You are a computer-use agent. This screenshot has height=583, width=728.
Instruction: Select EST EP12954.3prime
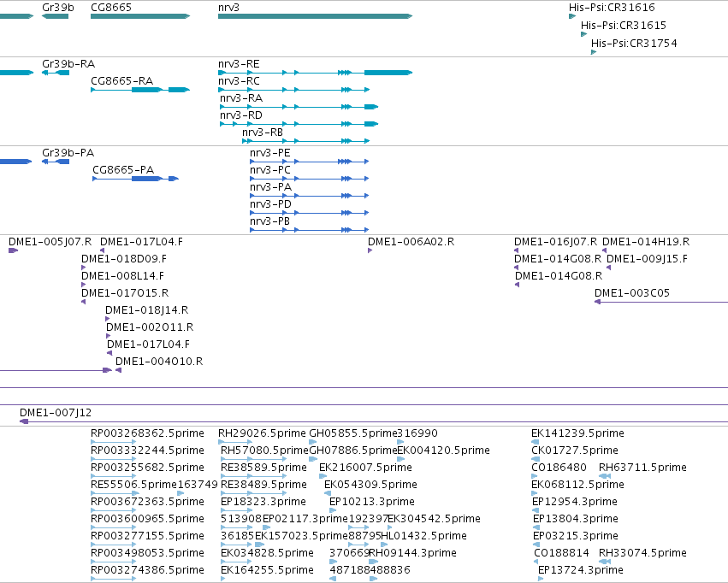[x=575, y=502]
